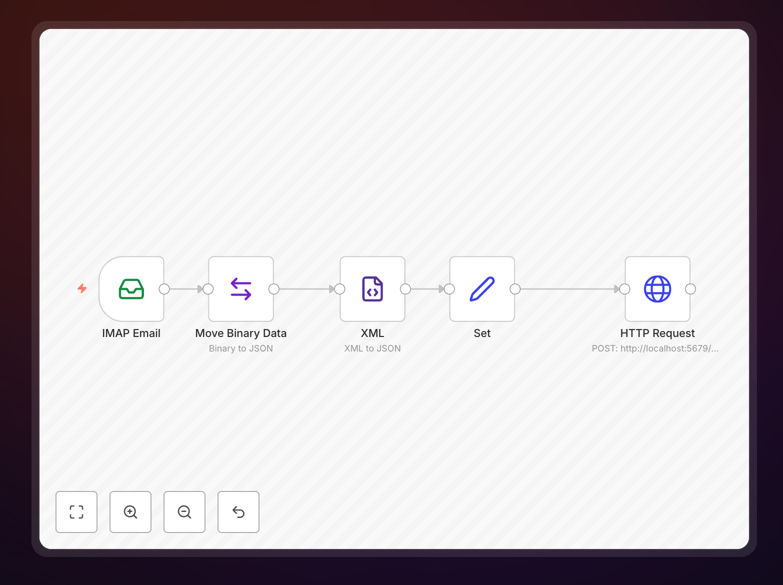Select the XML node icon
The image size is (783, 585).
[373, 289]
